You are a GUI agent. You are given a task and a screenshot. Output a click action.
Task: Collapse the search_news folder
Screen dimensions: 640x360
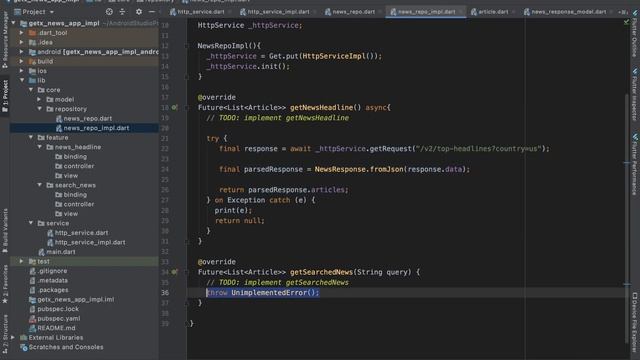pyautogui.click(x=39, y=185)
